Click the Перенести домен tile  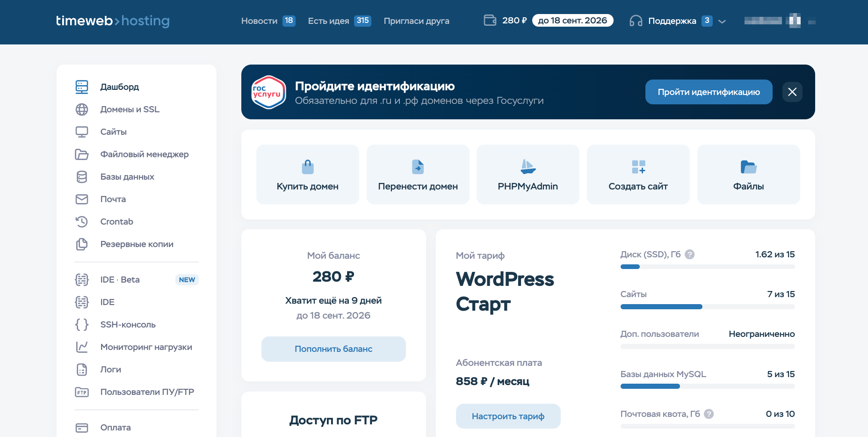coord(418,174)
